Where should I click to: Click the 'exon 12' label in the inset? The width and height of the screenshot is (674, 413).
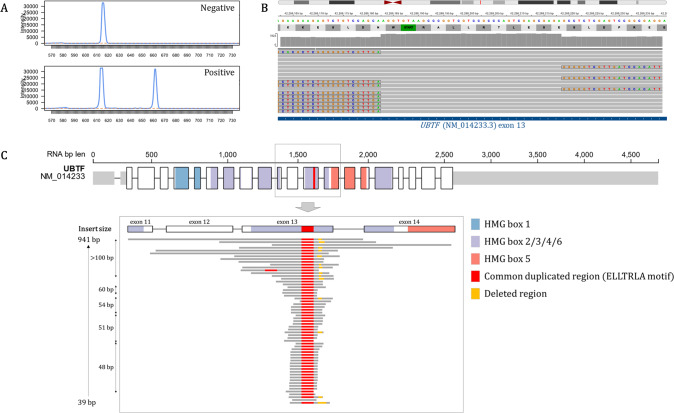click(199, 222)
